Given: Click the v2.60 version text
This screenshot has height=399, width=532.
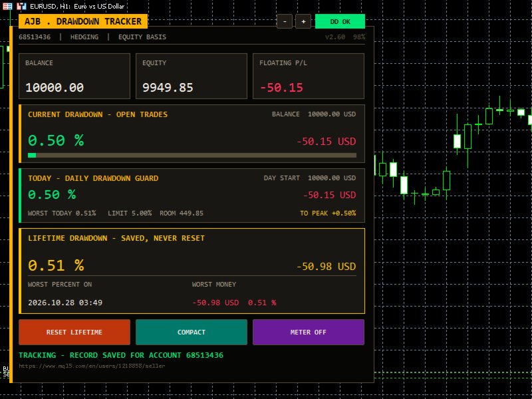Looking at the screenshot, I should coord(335,37).
